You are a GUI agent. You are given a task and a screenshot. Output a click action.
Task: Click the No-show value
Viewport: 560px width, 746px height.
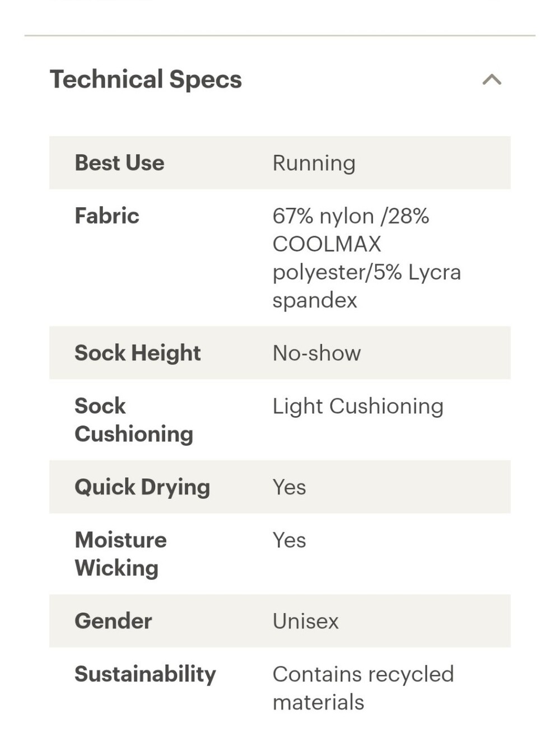(316, 353)
